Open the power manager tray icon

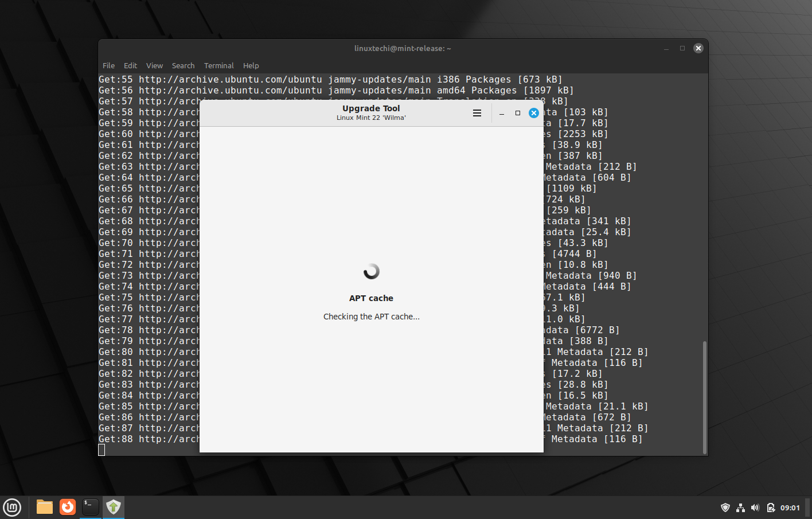point(771,508)
